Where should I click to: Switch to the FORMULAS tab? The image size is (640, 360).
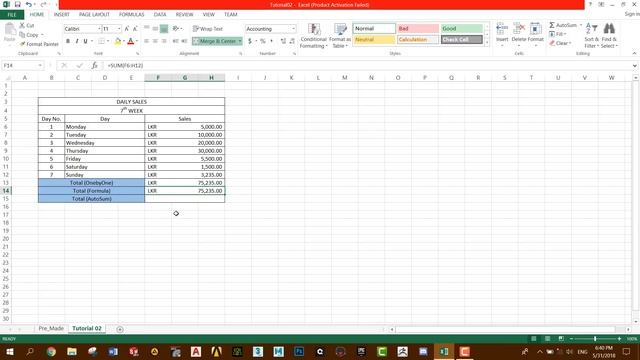[x=131, y=15]
